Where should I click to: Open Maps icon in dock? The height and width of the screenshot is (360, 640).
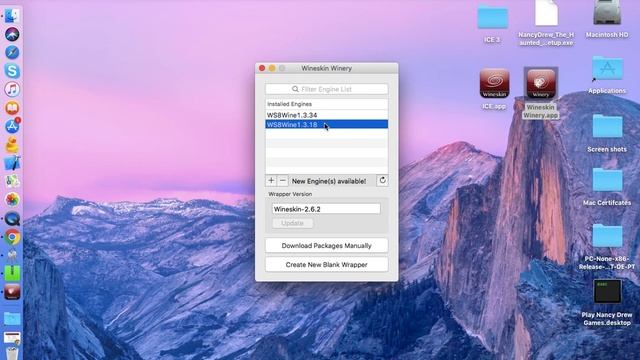[x=12, y=181]
